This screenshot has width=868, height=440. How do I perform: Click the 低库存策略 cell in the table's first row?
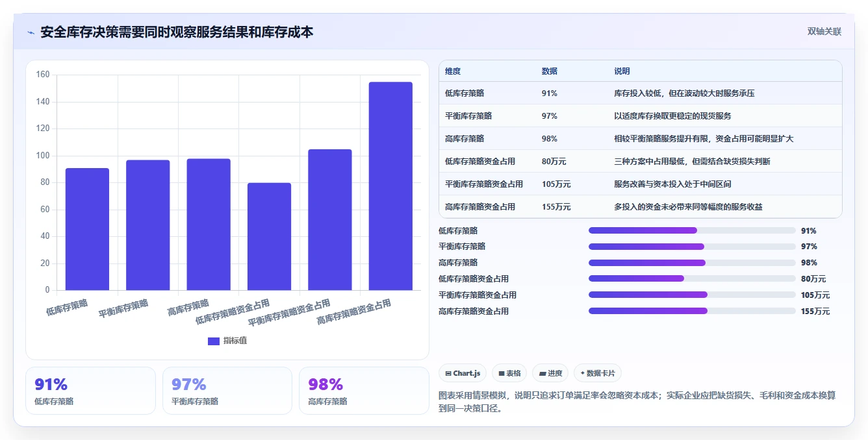click(x=465, y=93)
